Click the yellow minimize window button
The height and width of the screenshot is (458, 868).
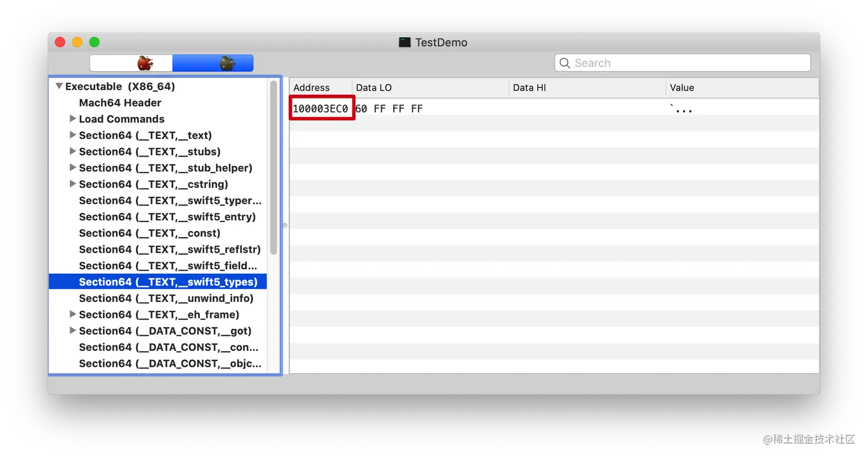click(x=77, y=42)
